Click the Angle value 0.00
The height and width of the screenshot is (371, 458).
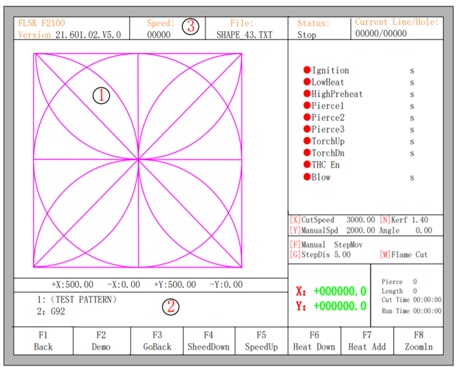(x=424, y=230)
